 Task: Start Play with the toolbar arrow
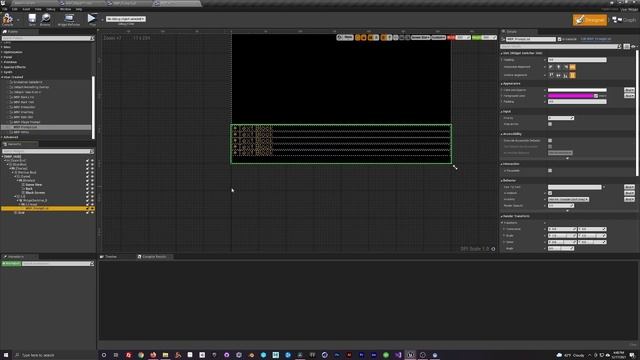91,19
